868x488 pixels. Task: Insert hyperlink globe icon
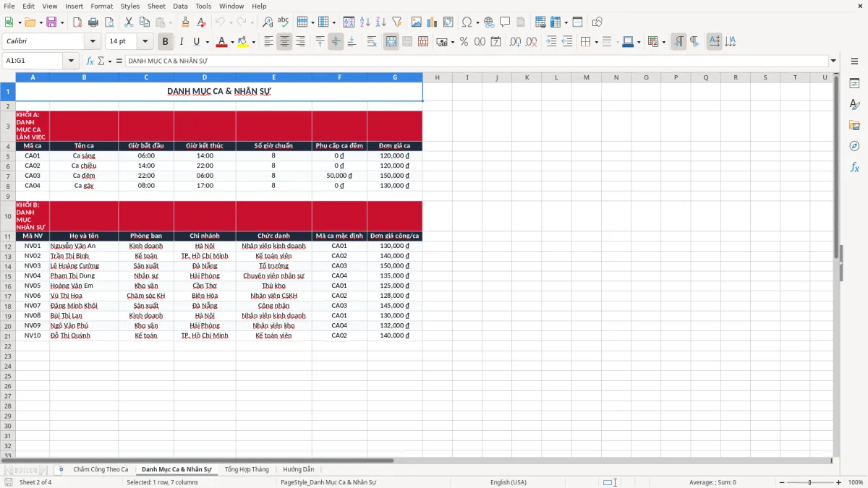coord(489,22)
